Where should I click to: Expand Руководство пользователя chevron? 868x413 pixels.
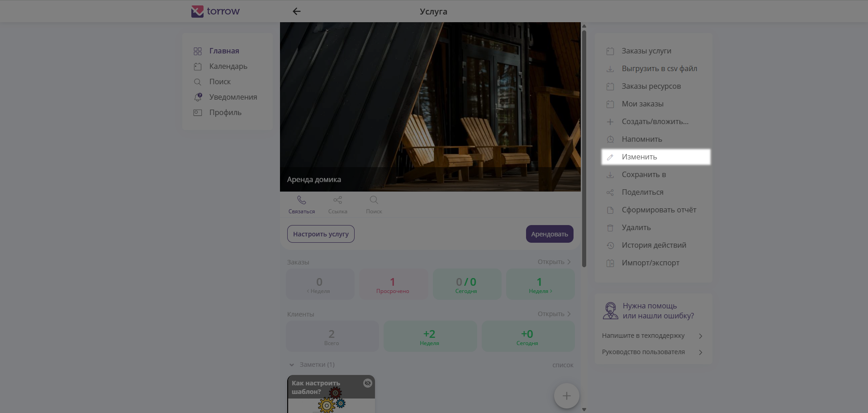click(700, 352)
